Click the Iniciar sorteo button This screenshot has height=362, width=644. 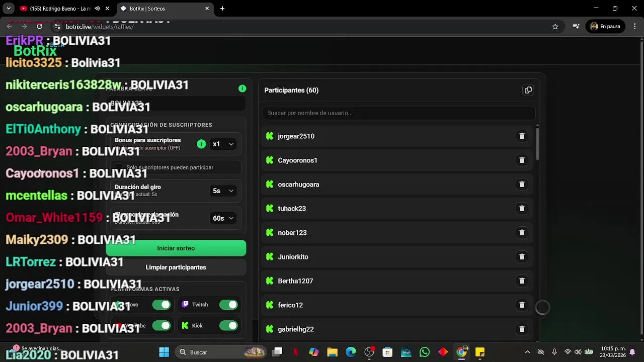tap(176, 248)
